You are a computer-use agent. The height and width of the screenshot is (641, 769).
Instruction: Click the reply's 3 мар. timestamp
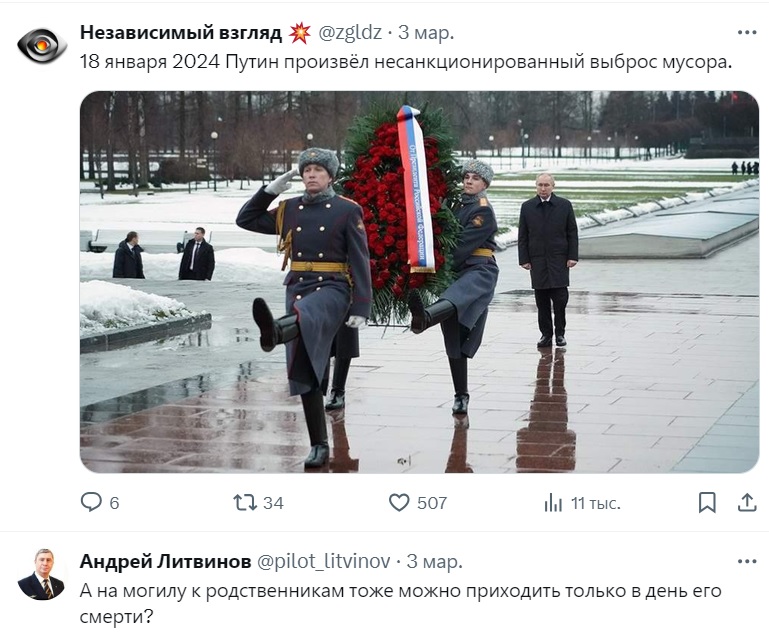[435, 561]
